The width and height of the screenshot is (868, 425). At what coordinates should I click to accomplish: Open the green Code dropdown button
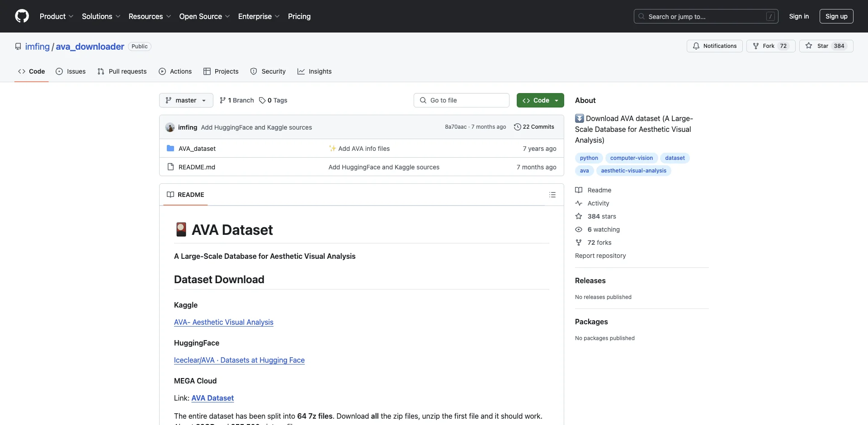tap(540, 100)
